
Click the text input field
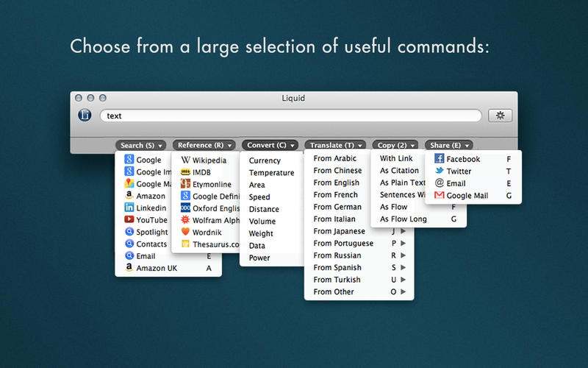[290, 116]
